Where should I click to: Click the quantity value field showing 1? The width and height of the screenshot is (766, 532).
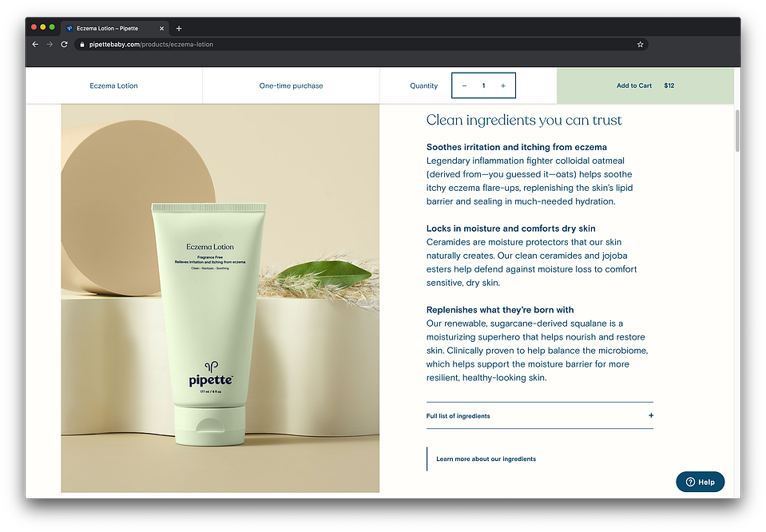(x=483, y=85)
